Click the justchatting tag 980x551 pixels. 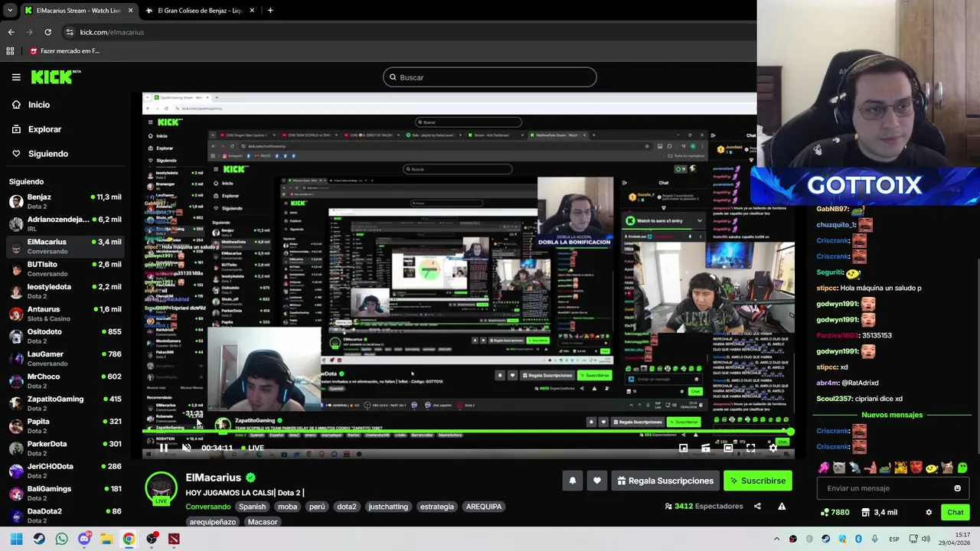coord(388,507)
